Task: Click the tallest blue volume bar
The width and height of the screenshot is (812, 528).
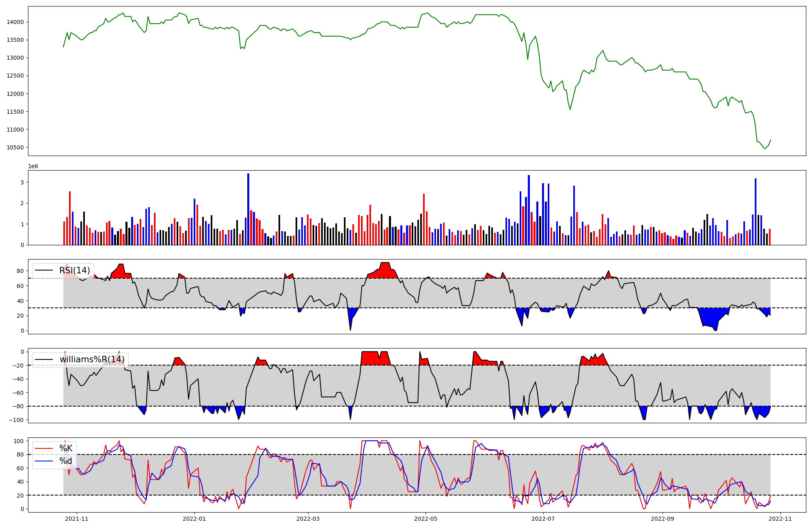Action: 248,209
